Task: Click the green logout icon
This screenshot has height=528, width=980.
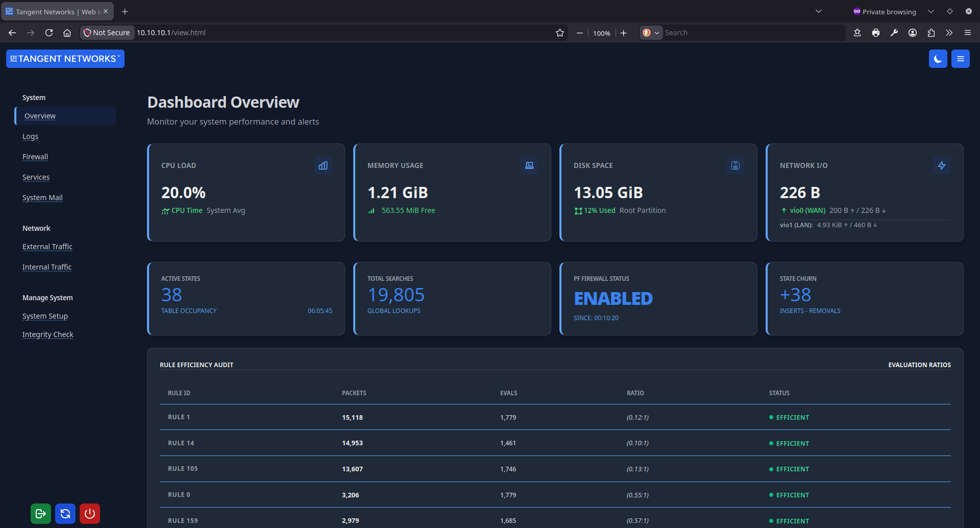Action: pyautogui.click(x=40, y=514)
